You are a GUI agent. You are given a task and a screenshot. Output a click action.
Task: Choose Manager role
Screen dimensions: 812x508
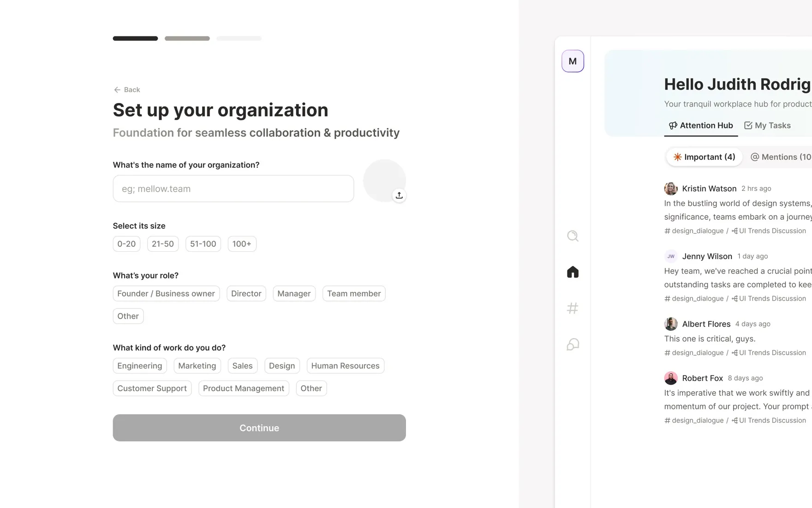coord(294,294)
